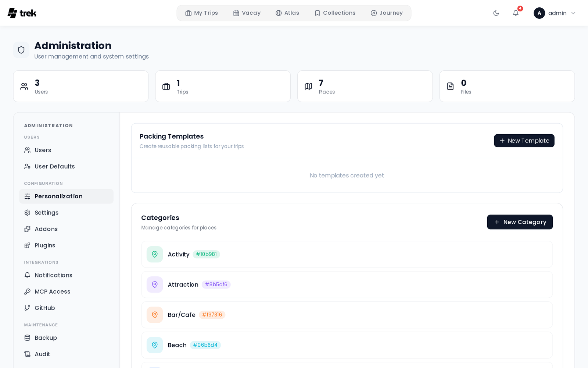The height and width of the screenshot is (368, 588).
Task: Click the Attraction category name
Action: 183,284
